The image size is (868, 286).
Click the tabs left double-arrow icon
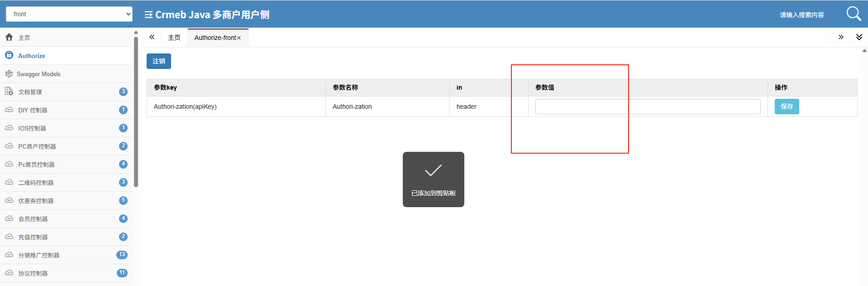coord(152,37)
